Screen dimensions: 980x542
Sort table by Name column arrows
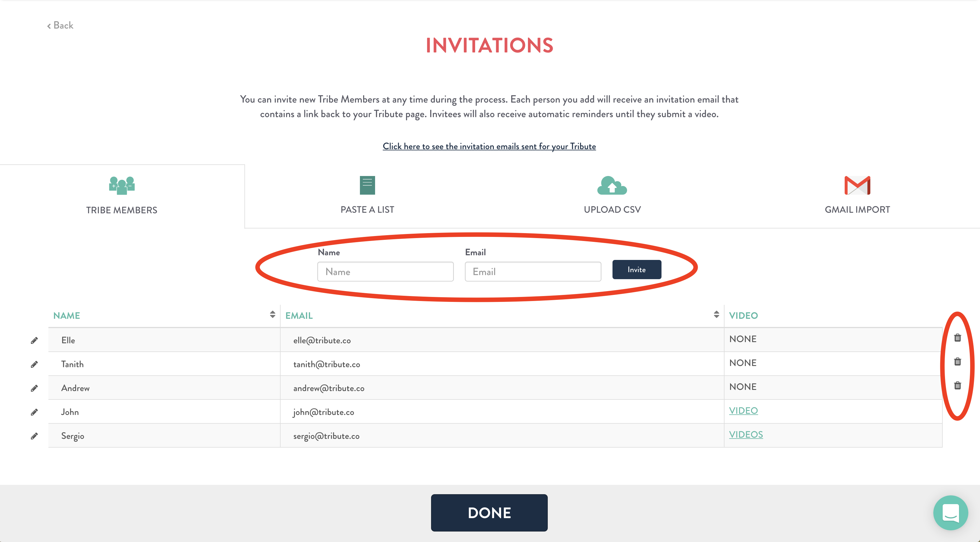tap(272, 314)
